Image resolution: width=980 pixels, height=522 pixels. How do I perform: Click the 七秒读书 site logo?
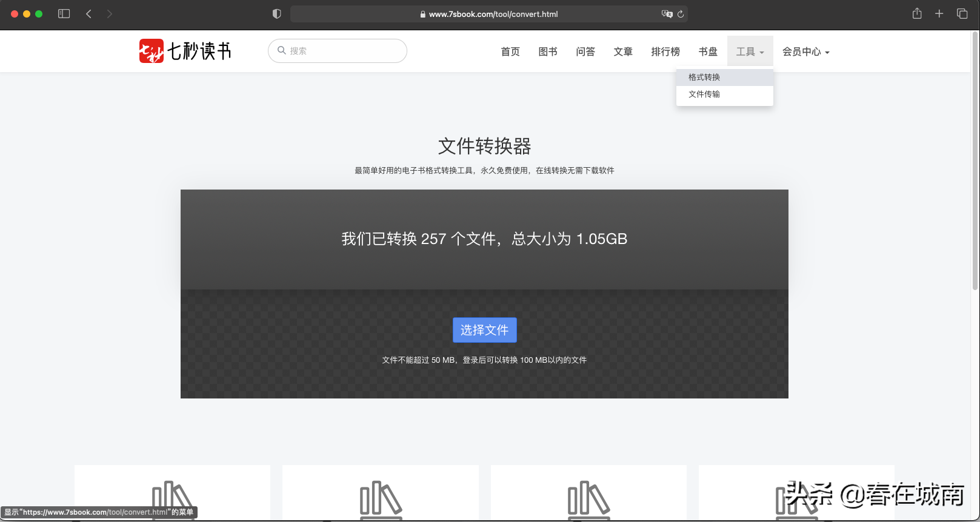point(185,51)
